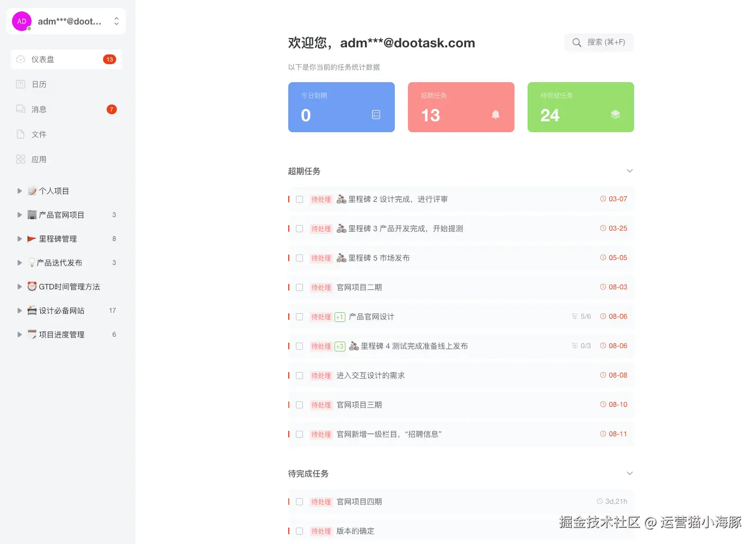This screenshot has height=544, width=756.
Task: Check the 官网项目四期 task checkbox
Action: (299, 502)
